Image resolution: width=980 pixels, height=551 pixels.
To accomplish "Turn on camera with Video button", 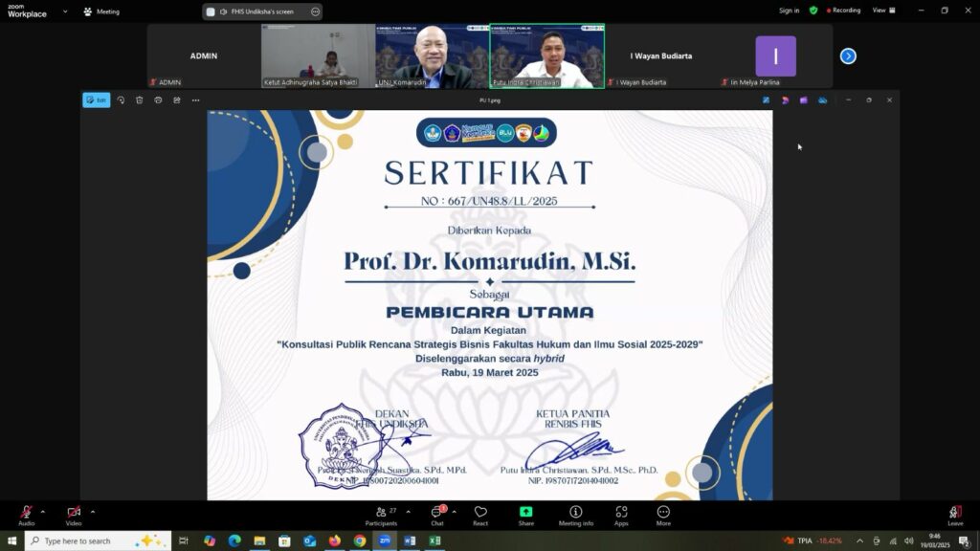I will click(x=74, y=514).
